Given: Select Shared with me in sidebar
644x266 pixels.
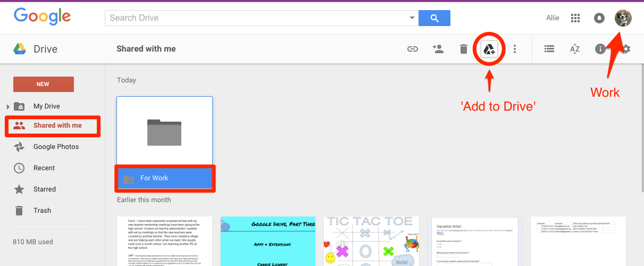Looking at the screenshot, I should 57,126.
